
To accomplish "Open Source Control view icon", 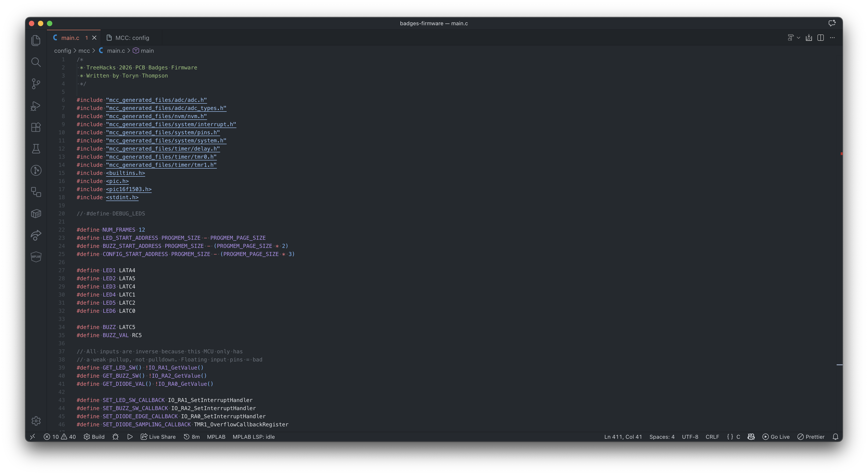I will tap(36, 84).
